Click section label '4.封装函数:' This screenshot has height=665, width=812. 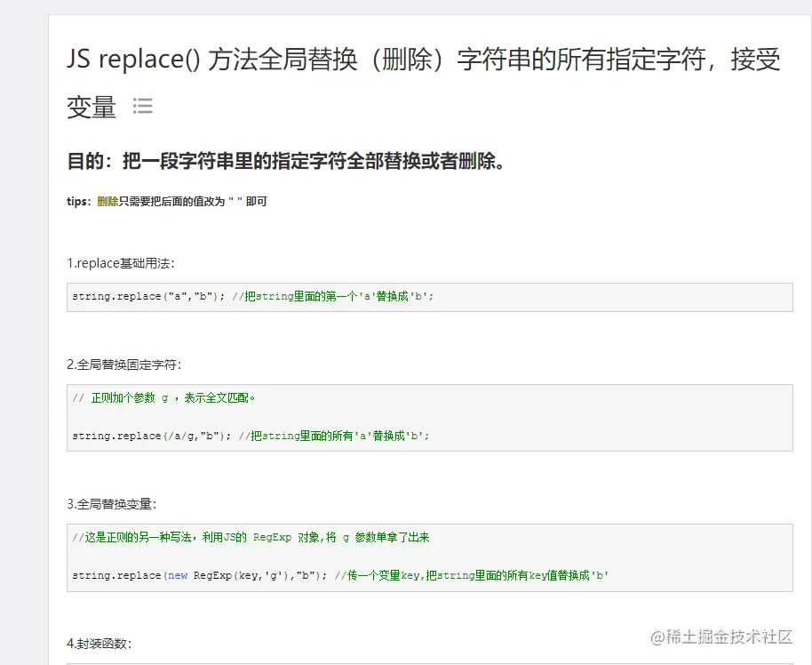[100, 644]
